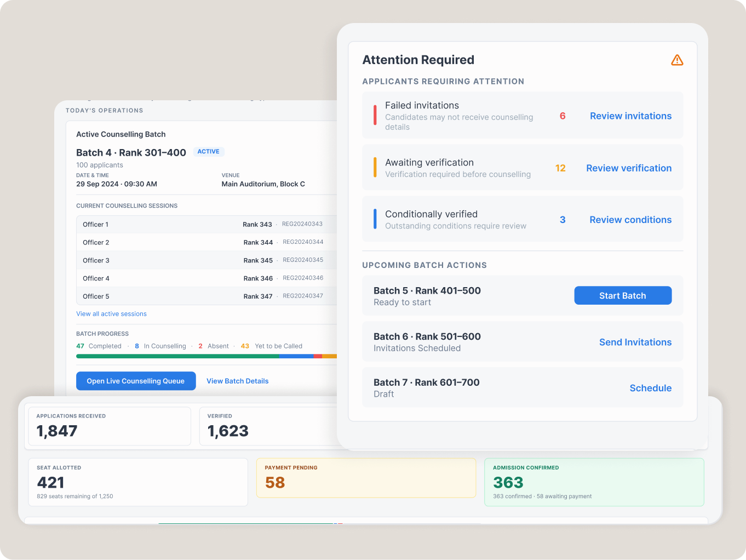The width and height of the screenshot is (746, 560).
Task: Open the Verified 1,623 card
Action: [x=268, y=426]
